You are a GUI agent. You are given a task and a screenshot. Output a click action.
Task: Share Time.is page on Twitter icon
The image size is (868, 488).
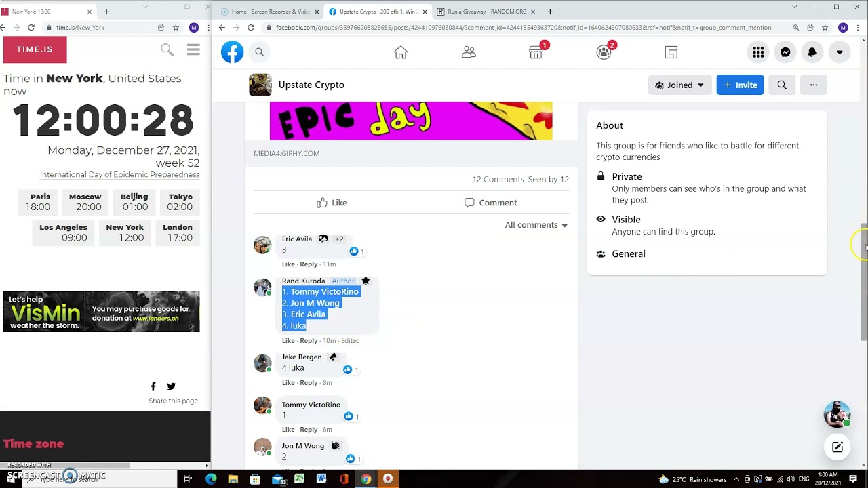tap(171, 386)
